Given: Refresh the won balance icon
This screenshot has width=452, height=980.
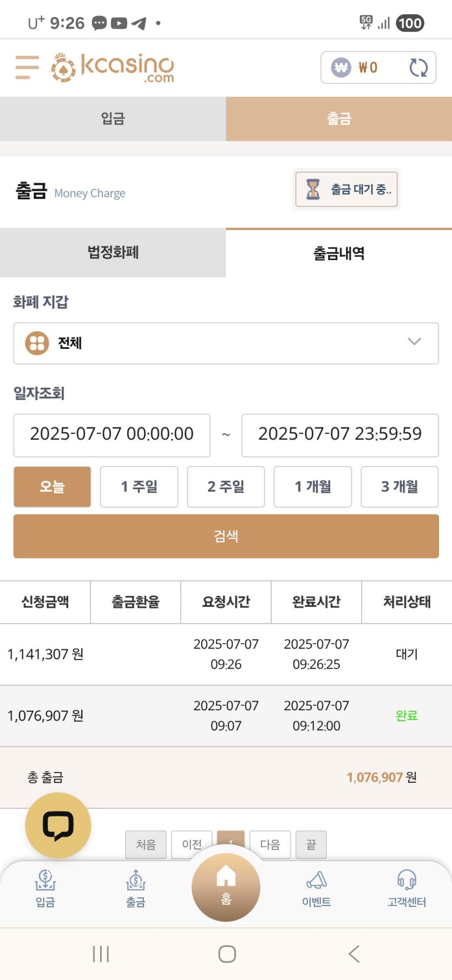Looking at the screenshot, I should [x=418, y=68].
